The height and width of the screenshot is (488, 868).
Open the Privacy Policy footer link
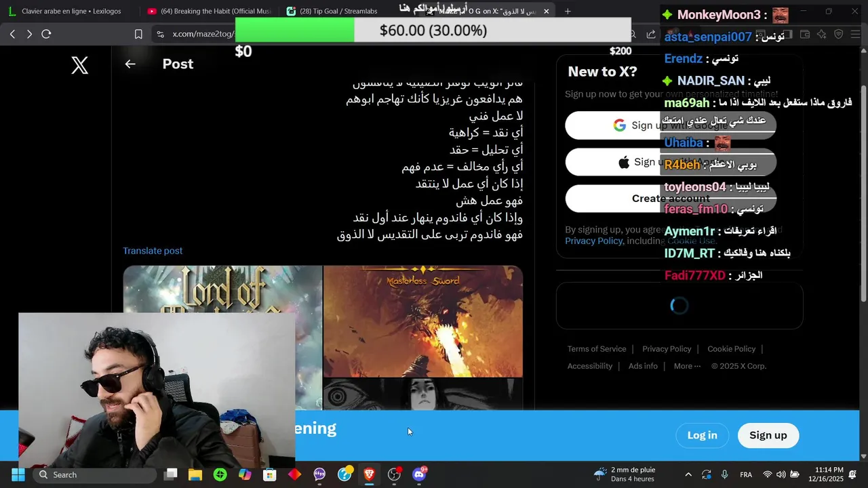[x=667, y=349]
